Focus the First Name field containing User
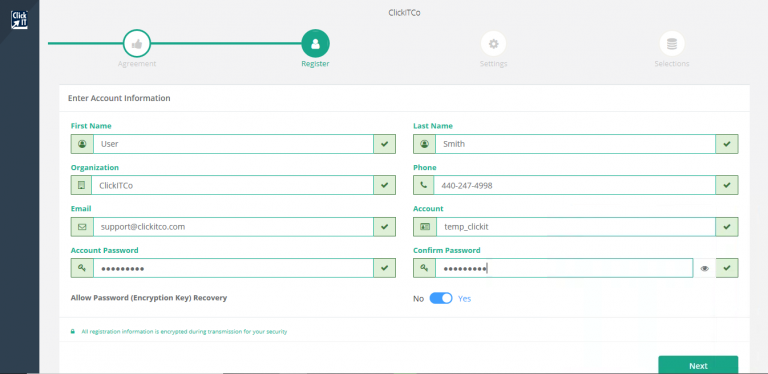The height and width of the screenshot is (374, 768). 233,144
